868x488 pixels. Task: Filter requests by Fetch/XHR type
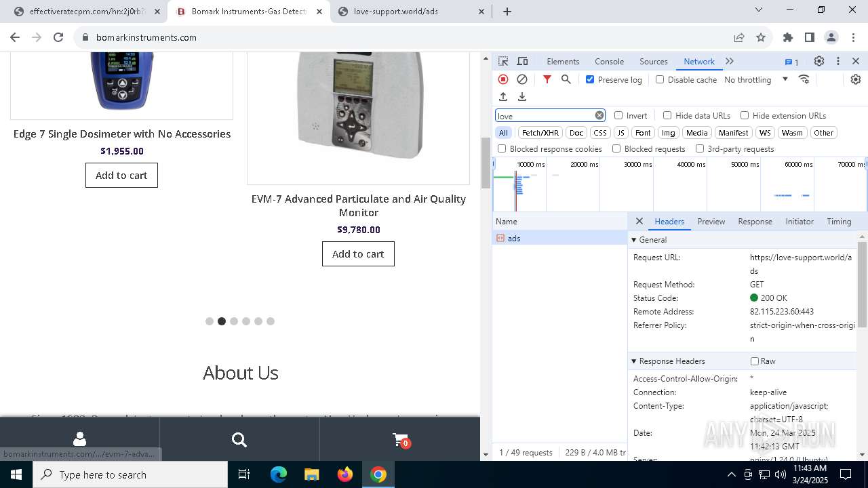tap(540, 133)
